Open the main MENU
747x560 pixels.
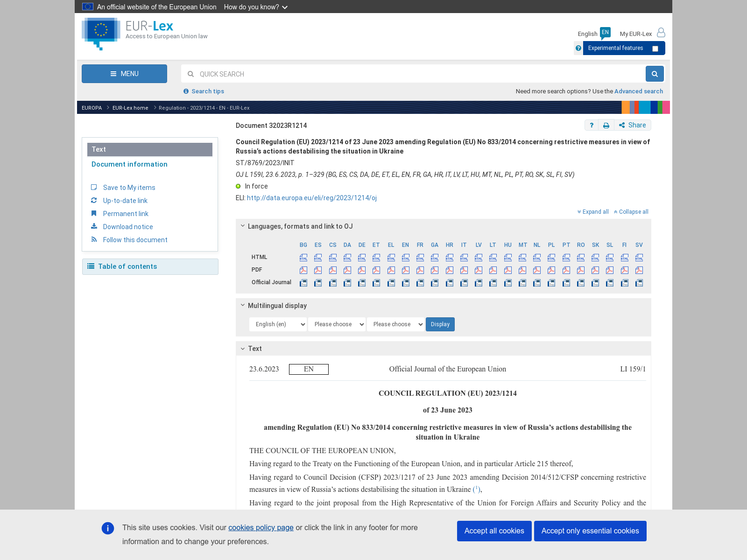(x=124, y=74)
